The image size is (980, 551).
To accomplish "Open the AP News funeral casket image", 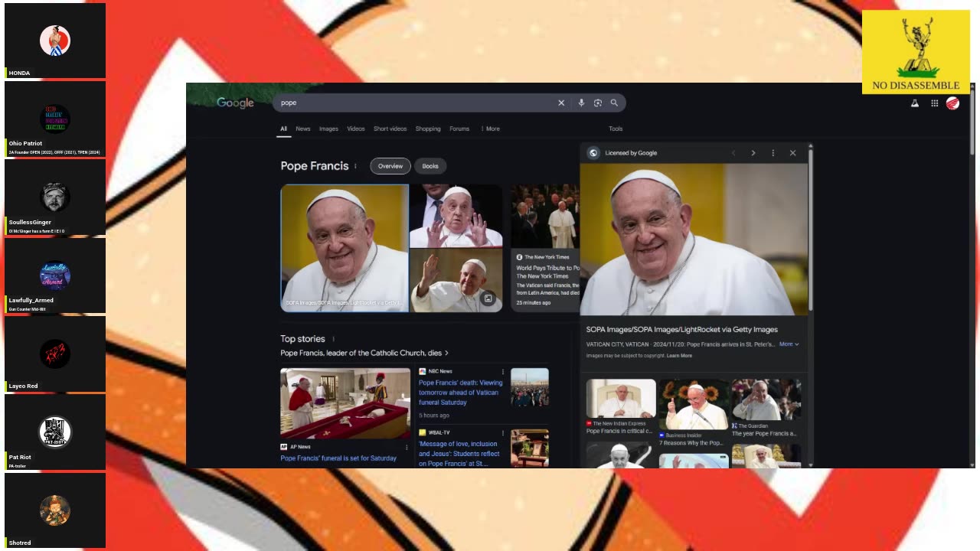I will click(x=345, y=403).
